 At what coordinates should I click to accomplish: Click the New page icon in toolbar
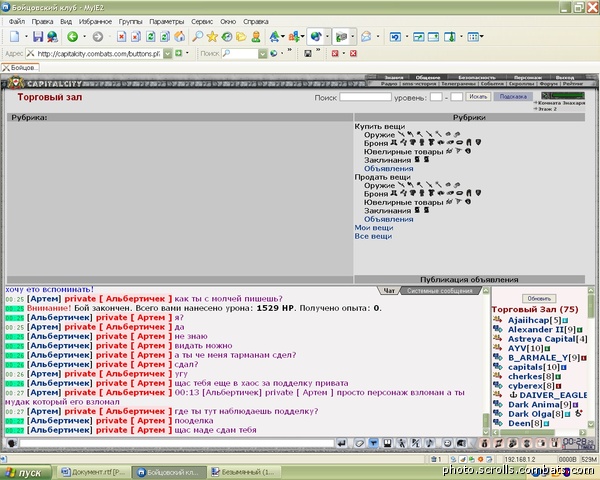coord(15,37)
